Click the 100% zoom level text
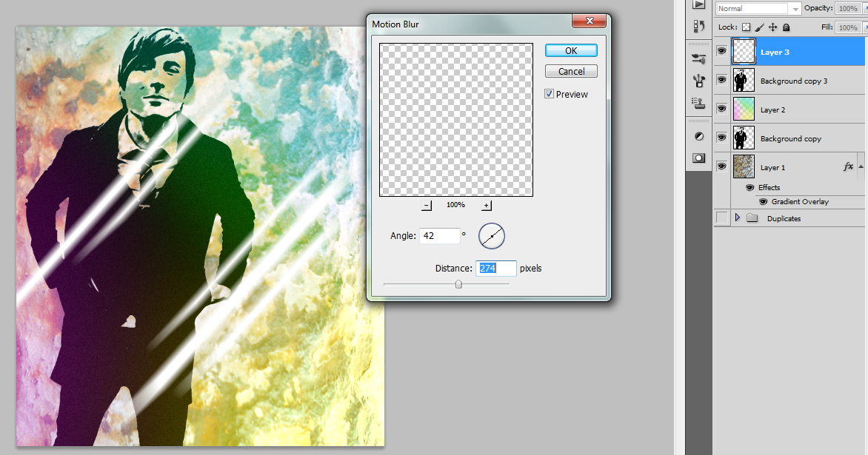The width and height of the screenshot is (868, 455). tap(455, 205)
